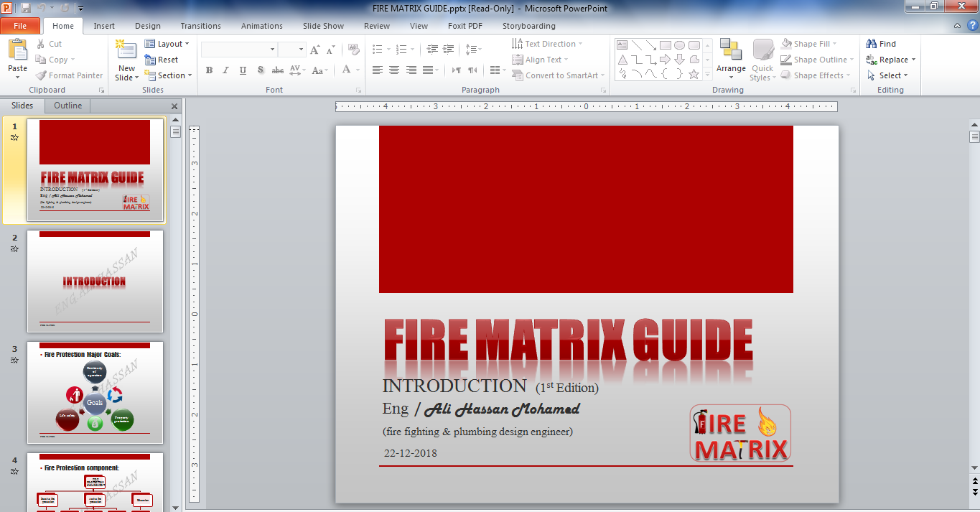The image size is (980, 512).
Task: Apply text shadow formatting
Action: tap(260, 70)
